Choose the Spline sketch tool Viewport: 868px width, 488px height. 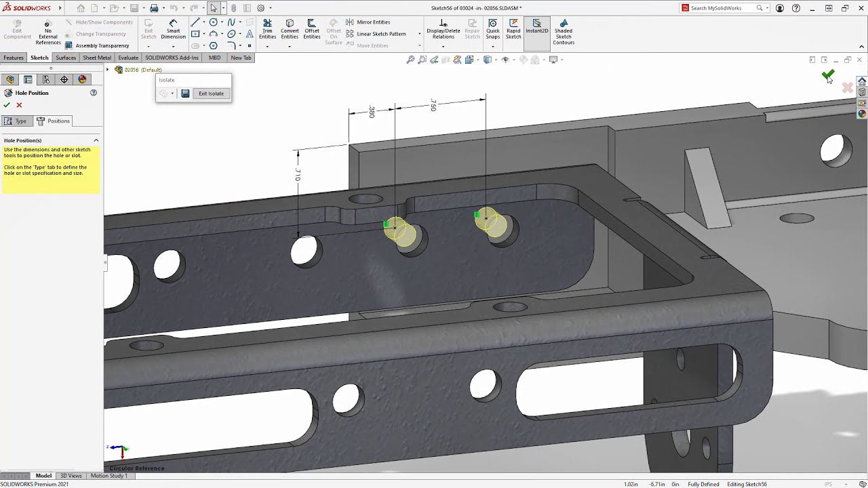coord(231,22)
